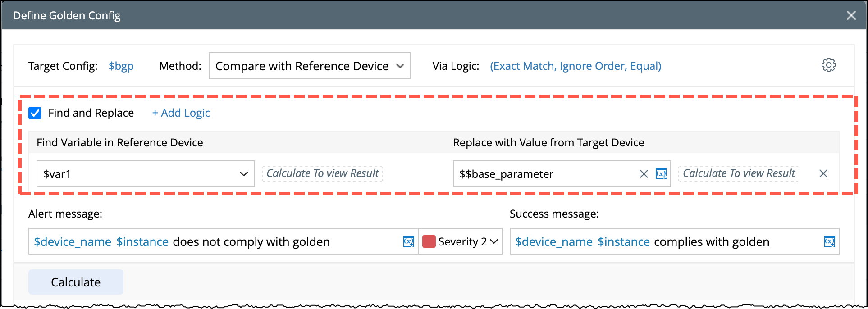Screen dimensions: 868x309
Task: Remove the find and replace row
Action: [x=823, y=173]
